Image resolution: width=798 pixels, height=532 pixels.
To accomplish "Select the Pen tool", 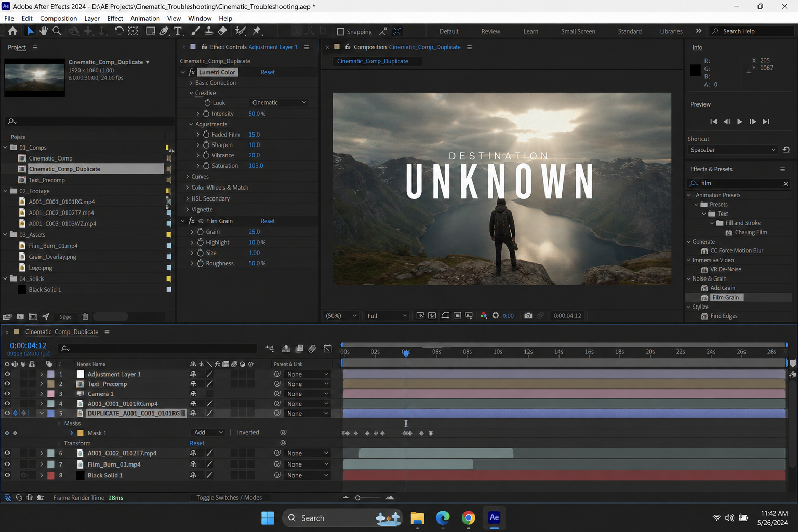I will point(164,31).
